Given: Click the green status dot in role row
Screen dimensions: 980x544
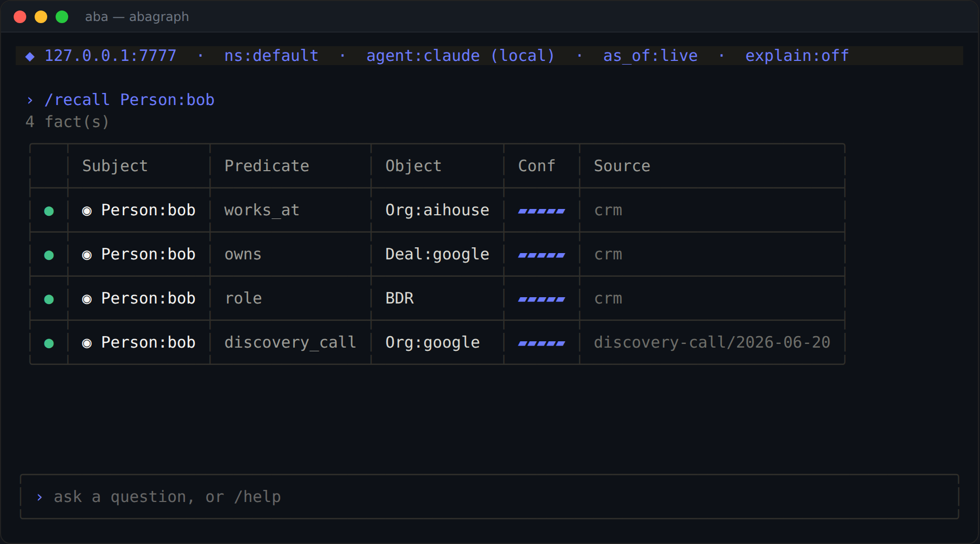Looking at the screenshot, I should pos(49,299).
